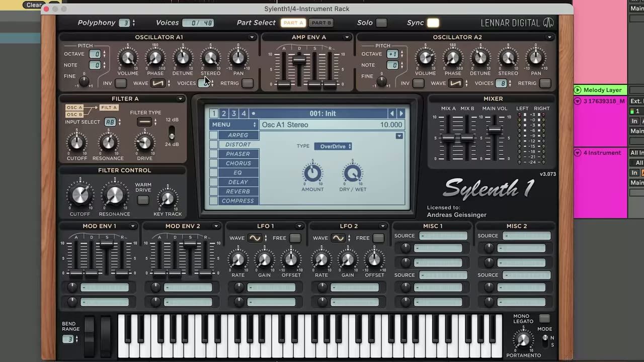Click Filter A Drive knob
This screenshot has height=362, width=644.
144,143
